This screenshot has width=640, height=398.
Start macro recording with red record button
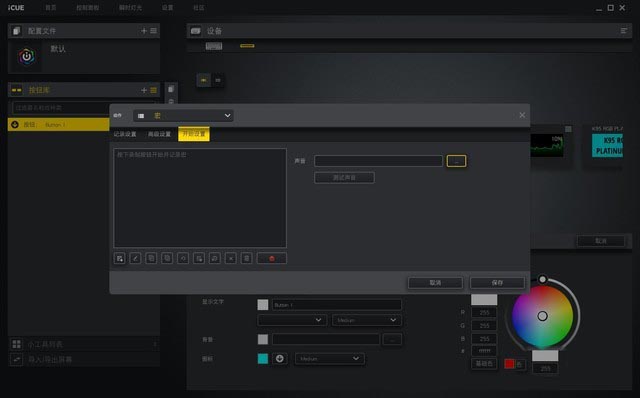(x=272, y=258)
